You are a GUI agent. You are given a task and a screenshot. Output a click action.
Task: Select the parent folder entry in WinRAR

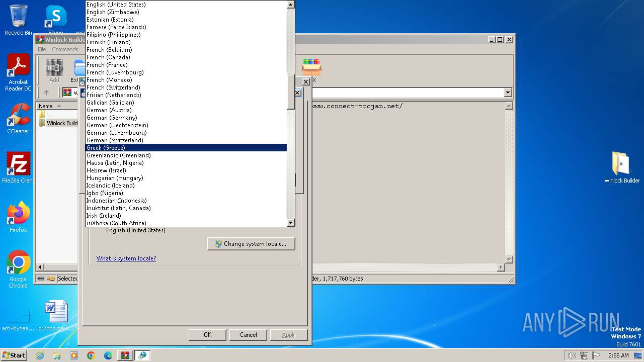45,115
